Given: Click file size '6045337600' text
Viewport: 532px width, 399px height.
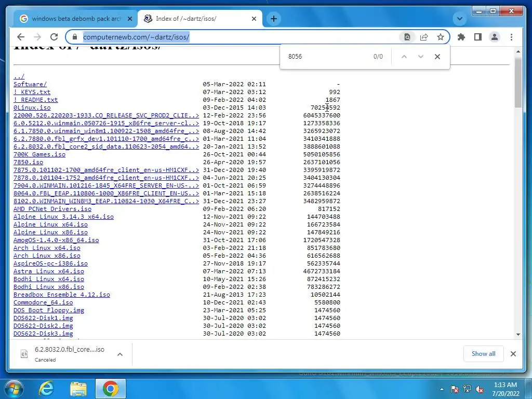Looking at the screenshot, I should coord(322,115).
